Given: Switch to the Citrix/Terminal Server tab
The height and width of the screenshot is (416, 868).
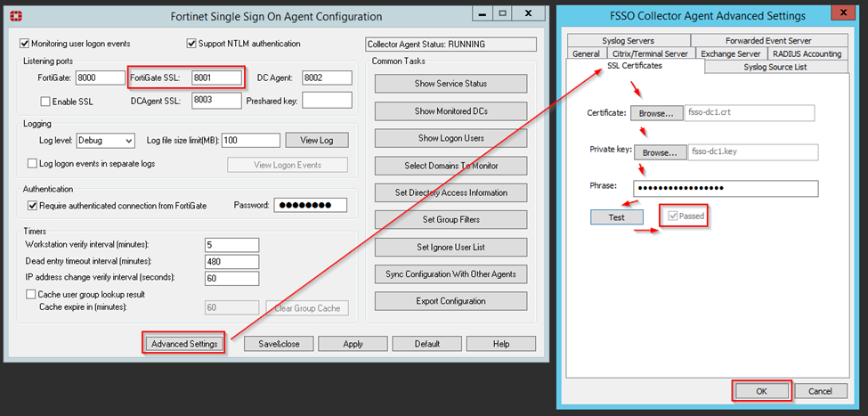Looking at the screenshot, I should pyautogui.click(x=650, y=53).
